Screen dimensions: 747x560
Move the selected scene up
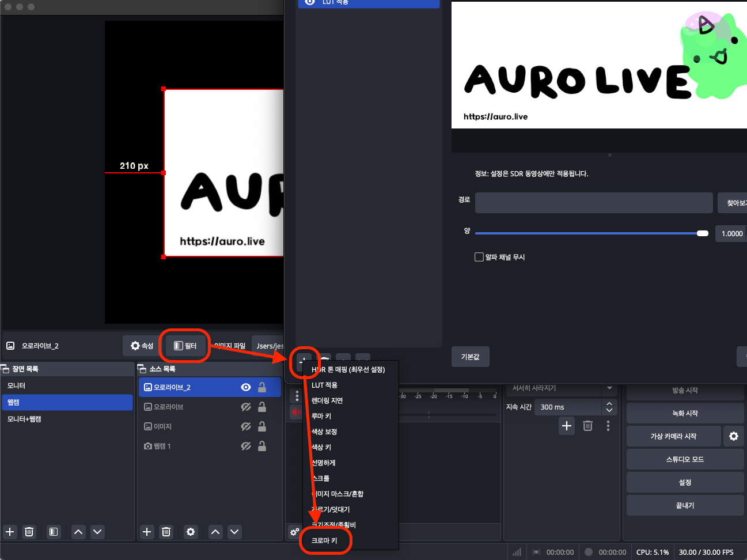(78, 532)
